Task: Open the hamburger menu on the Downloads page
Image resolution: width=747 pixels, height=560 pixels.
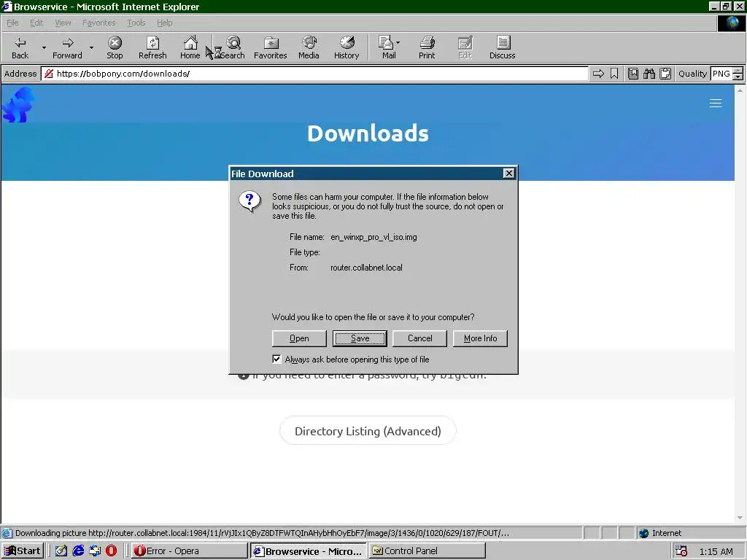Action: pyautogui.click(x=715, y=104)
